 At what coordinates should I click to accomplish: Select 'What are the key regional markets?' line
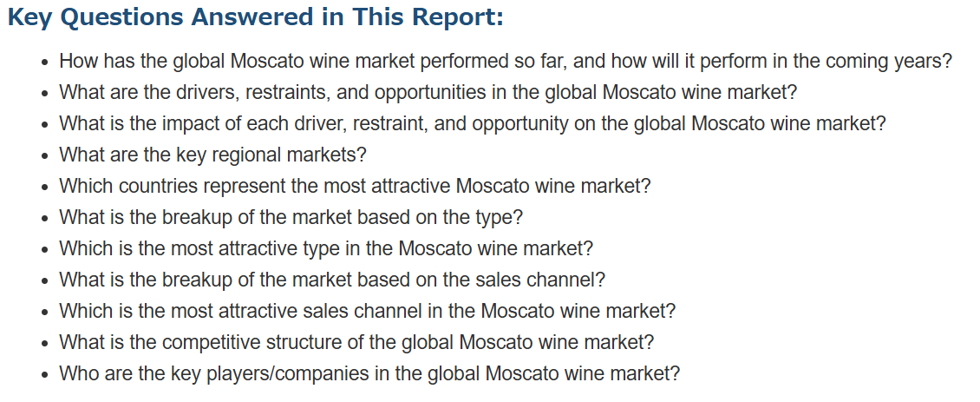pos(212,155)
